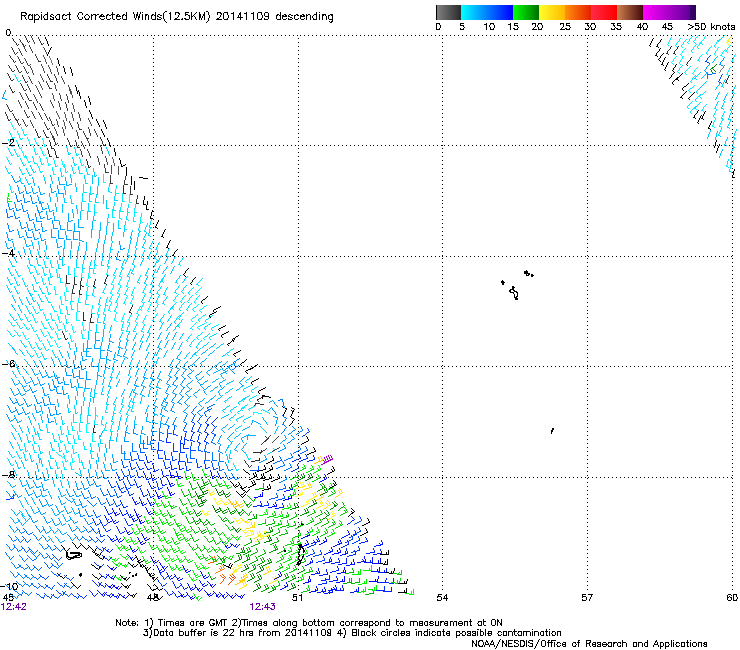Click the cyan-blue 5-15 knots color band
Viewport: 740px width, 650px height.
(x=487, y=12)
